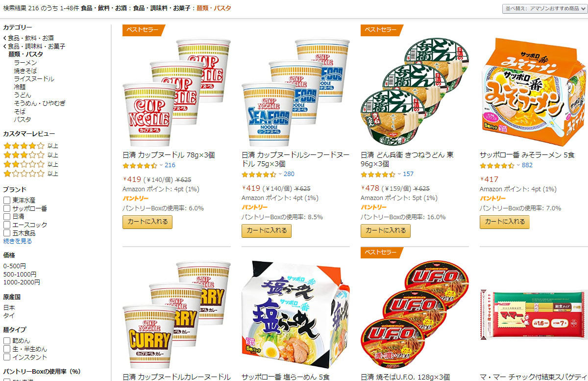Viewport: 588px width, 381px height.
Task: Filter by one star and up rating
Action: [30, 174]
